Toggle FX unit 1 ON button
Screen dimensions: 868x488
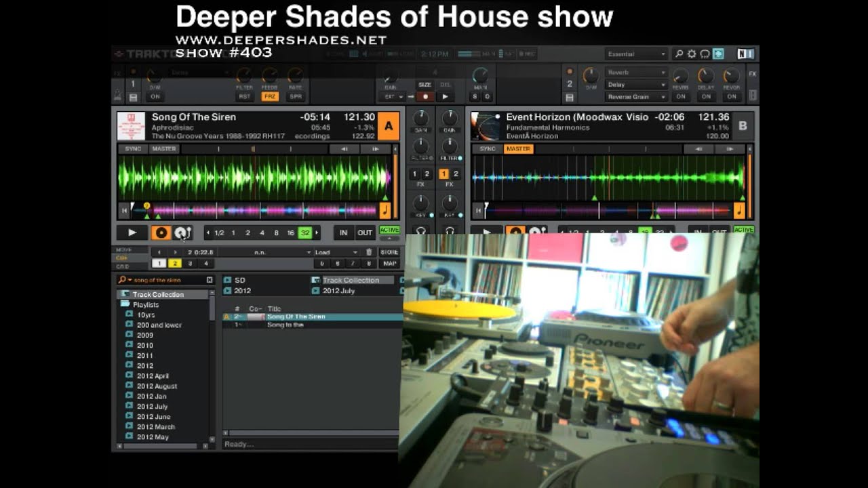155,96
